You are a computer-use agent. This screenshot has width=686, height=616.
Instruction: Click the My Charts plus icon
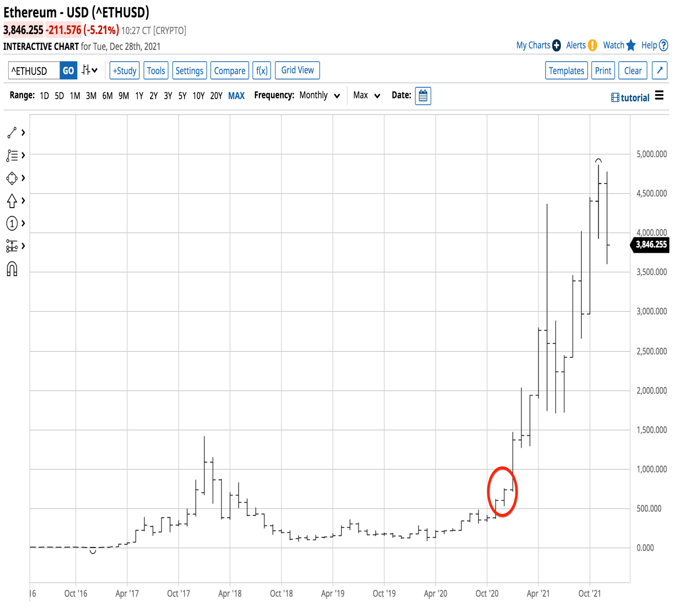557,46
